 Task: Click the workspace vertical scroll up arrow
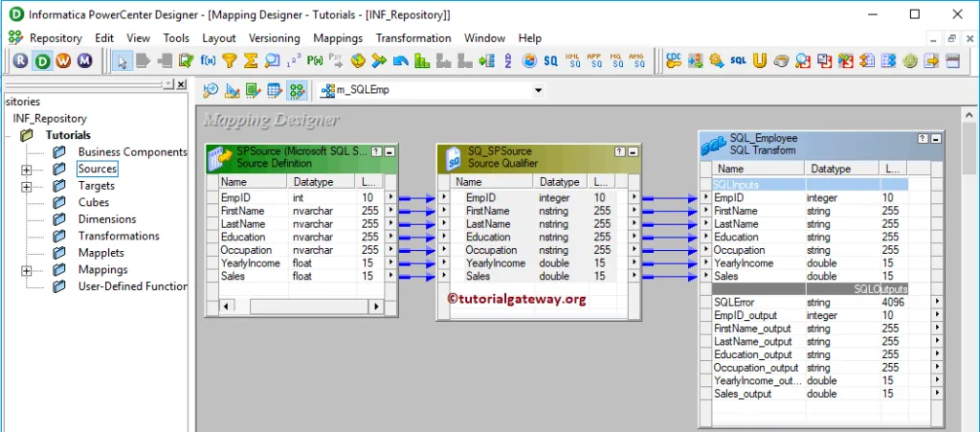(970, 115)
